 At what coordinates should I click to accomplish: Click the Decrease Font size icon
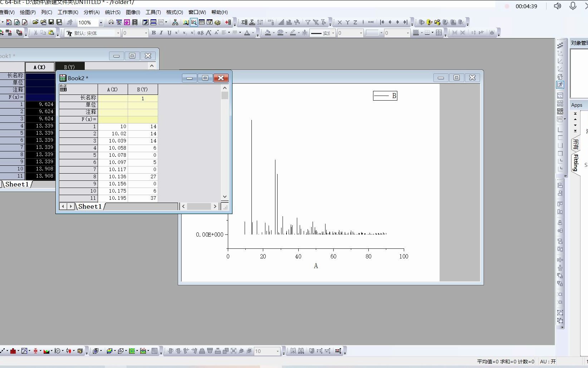[216, 33]
